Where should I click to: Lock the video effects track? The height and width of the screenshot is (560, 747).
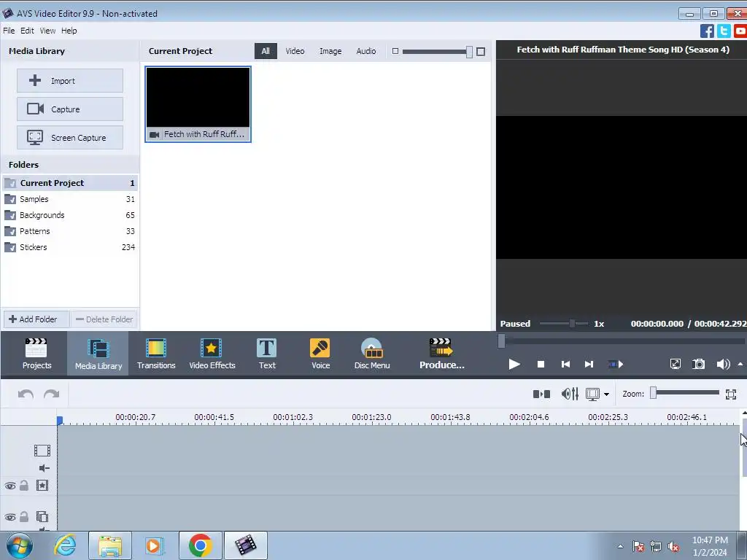click(24, 485)
